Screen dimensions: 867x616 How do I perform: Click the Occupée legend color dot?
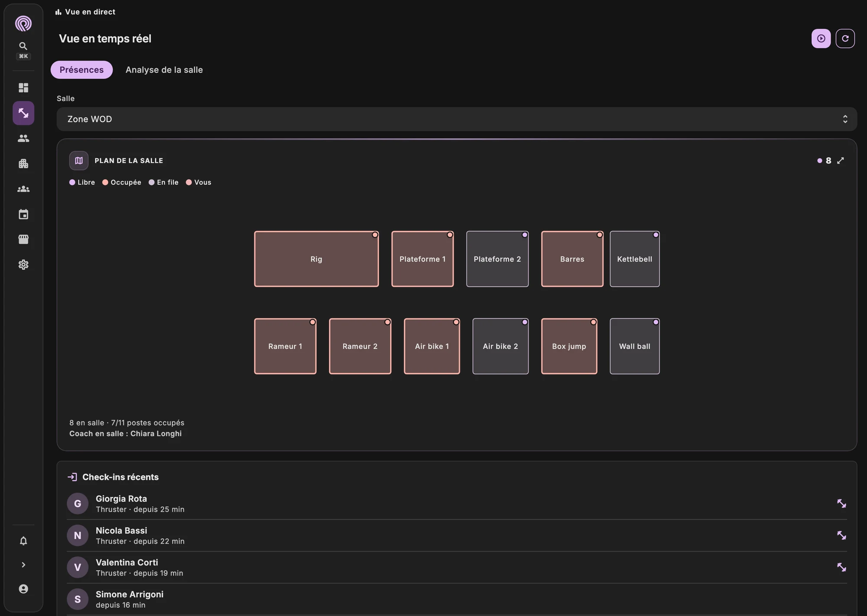tap(105, 182)
